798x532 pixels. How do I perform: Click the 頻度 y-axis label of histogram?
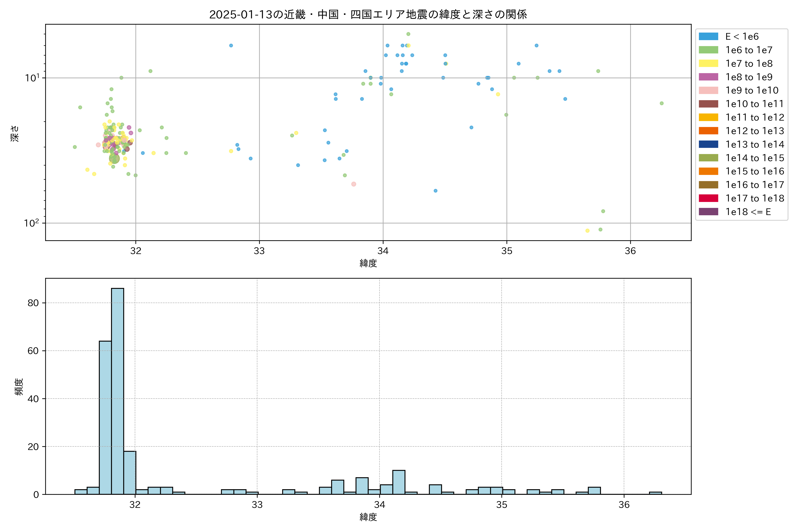[x=19, y=387]
